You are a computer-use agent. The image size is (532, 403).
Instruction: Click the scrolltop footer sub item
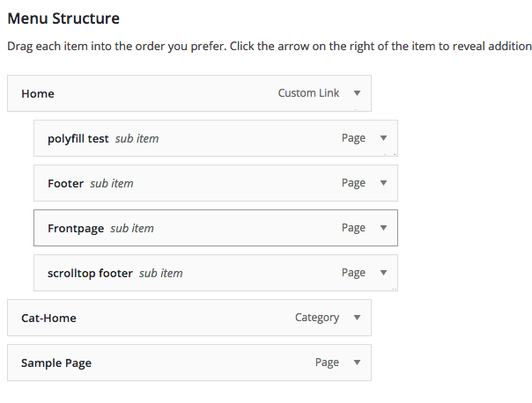(x=90, y=273)
